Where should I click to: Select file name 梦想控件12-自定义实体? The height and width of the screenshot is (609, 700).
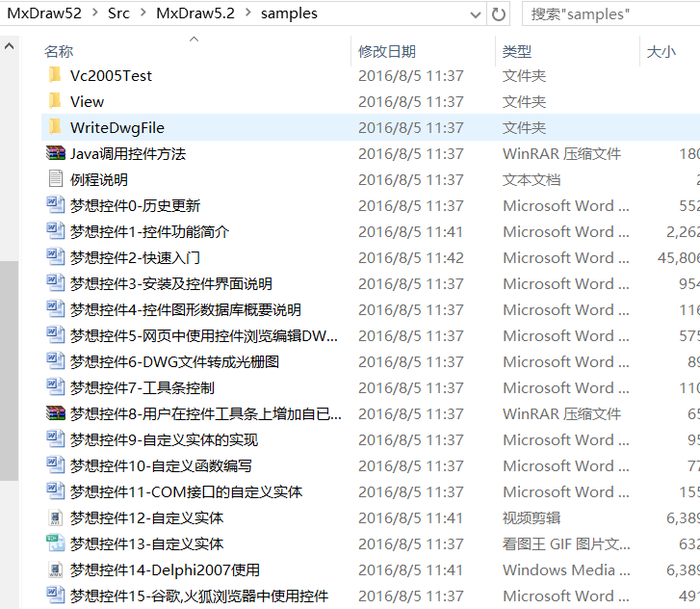pos(146,517)
